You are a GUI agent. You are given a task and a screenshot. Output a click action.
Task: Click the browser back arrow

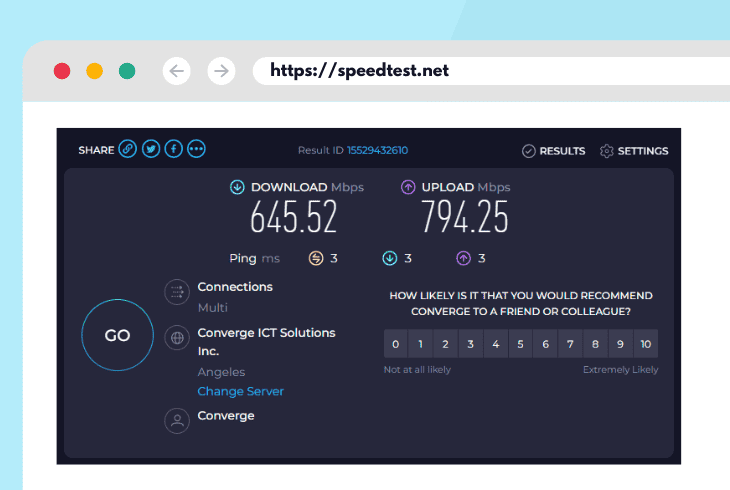point(176,71)
